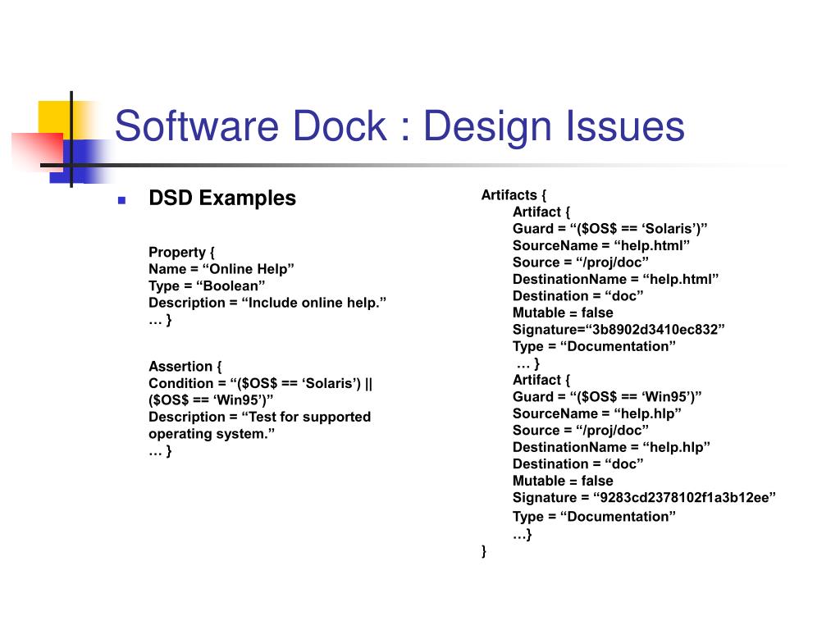Click the DSD Examples heading

pyautogui.click(x=221, y=199)
